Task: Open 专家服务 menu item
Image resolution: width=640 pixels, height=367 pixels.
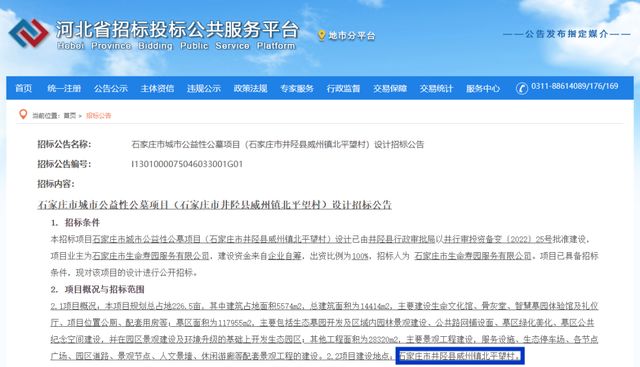Action: pos(297,88)
